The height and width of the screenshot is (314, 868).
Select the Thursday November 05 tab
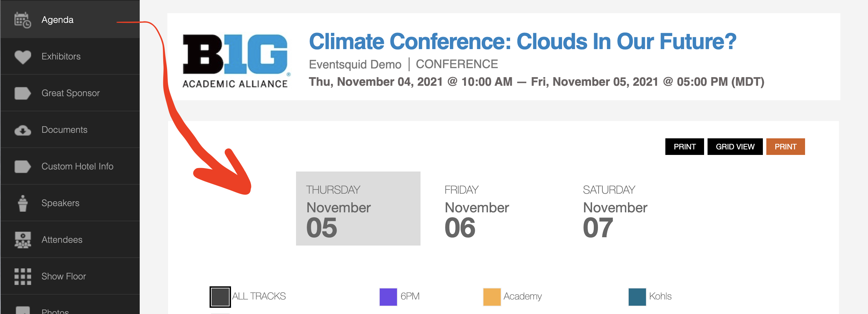coord(358,209)
